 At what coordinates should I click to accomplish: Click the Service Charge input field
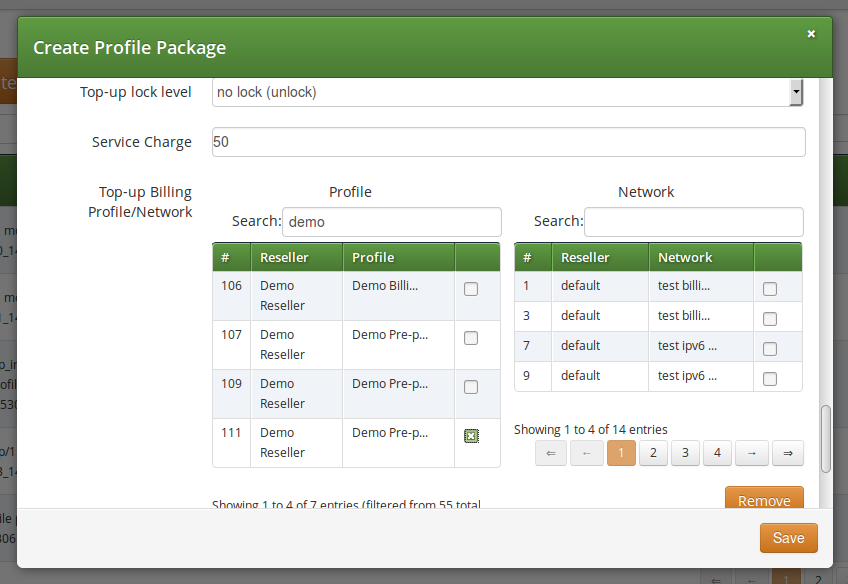click(x=508, y=142)
